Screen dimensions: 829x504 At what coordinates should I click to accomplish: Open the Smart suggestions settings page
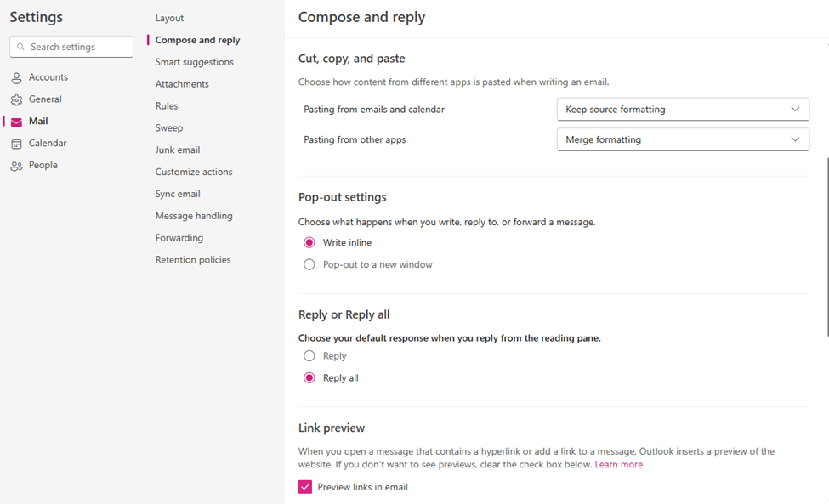194,62
